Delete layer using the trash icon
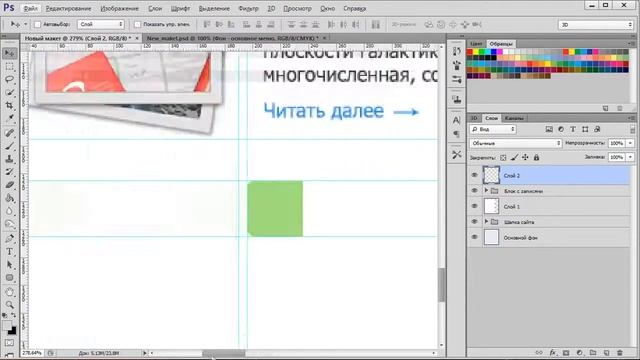The height and width of the screenshot is (360, 640). click(x=620, y=353)
